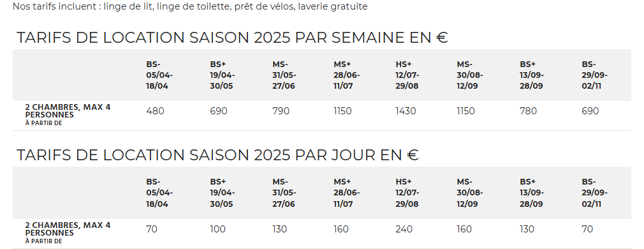Viewport: 644px width, 249px height.
Task: Click the weekly rates 2025 heading
Action: coord(232,38)
